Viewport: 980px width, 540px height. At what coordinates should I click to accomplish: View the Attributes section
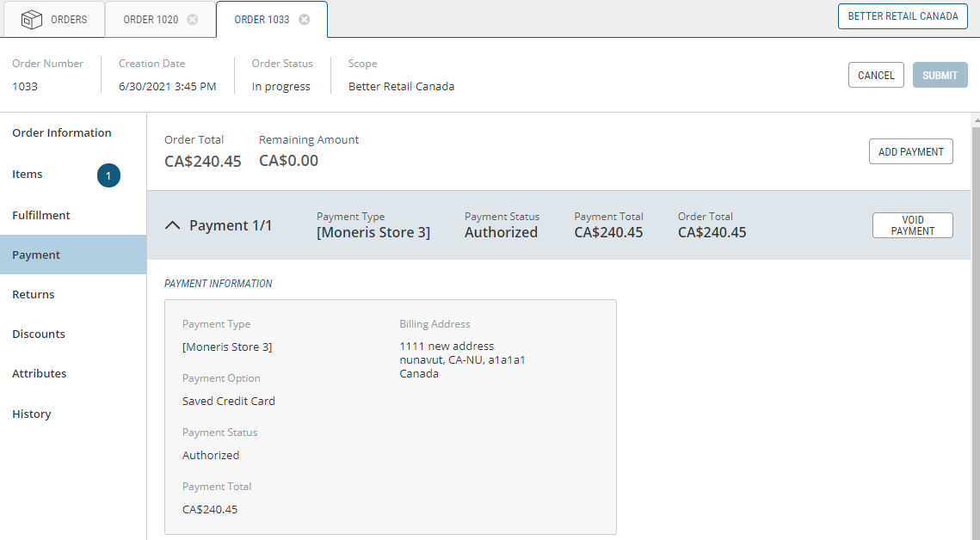(x=40, y=374)
